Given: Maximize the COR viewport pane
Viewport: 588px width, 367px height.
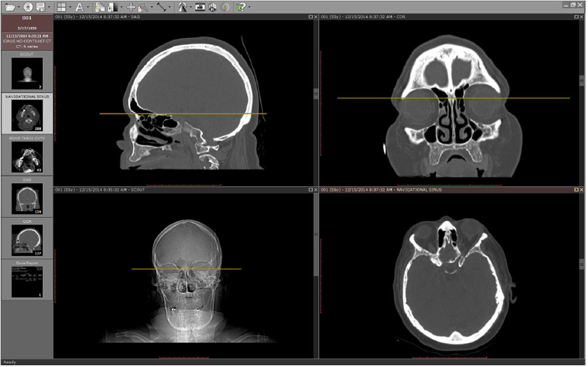Looking at the screenshot, I should pyautogui.click(x=577, y=17).
